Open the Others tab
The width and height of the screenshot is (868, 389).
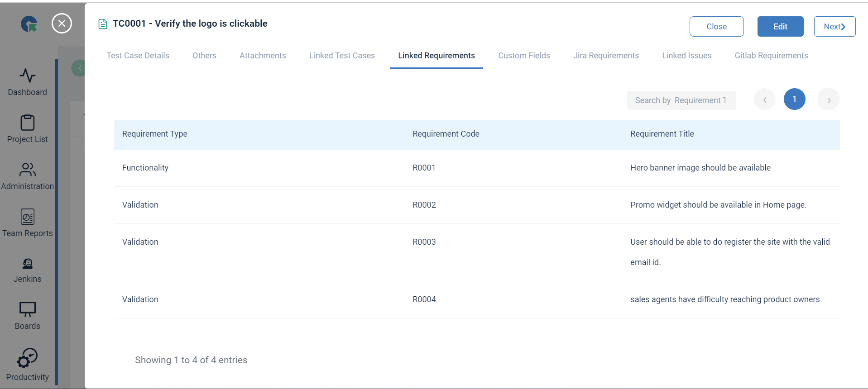tap(204, 56)
